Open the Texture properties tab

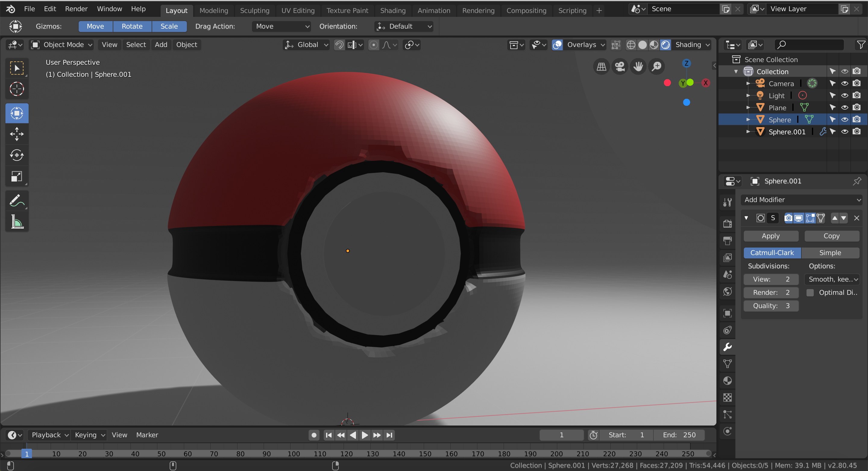pyautogui.click(x=728, y=398)
